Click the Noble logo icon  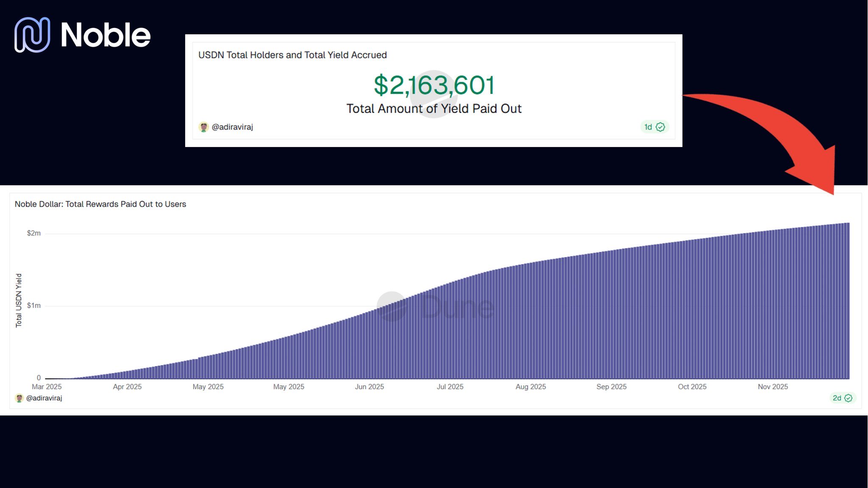(x=32, y=35)
